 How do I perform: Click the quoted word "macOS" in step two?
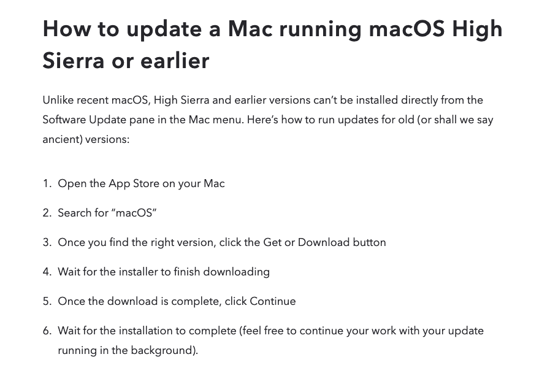pos(134,213)
